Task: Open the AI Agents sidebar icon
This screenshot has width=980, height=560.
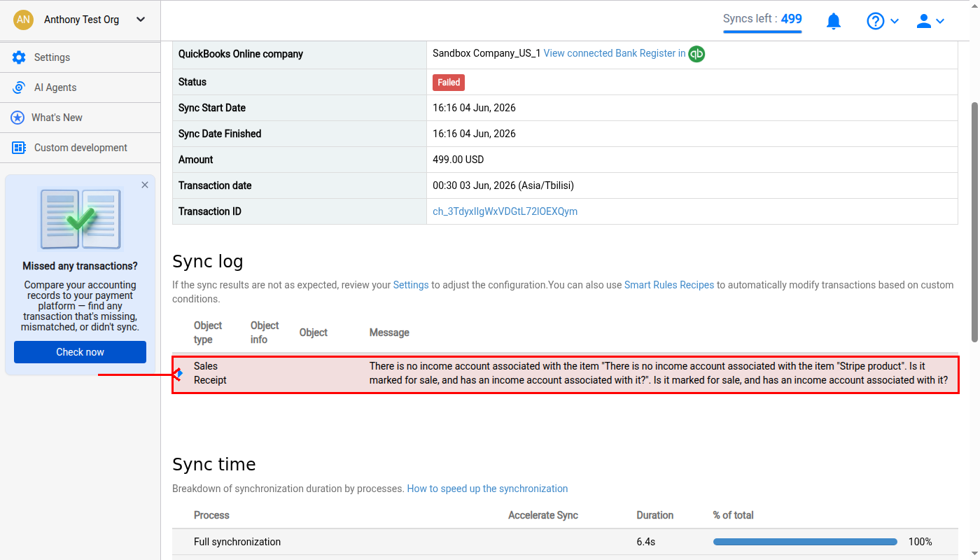Action: tap(19, 87)
